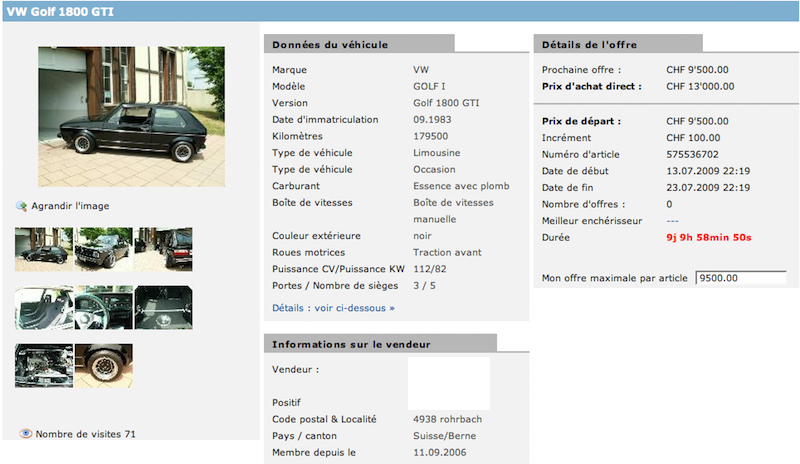The height and width of the screenshot is (464, 800).
Task: Click the 'Nombre de visites 71' text
Action: click(x=86, y=434)
